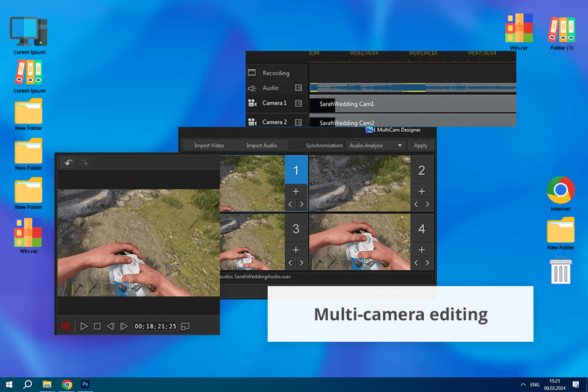Switch to camera 2 source
Image resolution: width=588 pixels, height=392 pixels.
(x=421, y=171)
